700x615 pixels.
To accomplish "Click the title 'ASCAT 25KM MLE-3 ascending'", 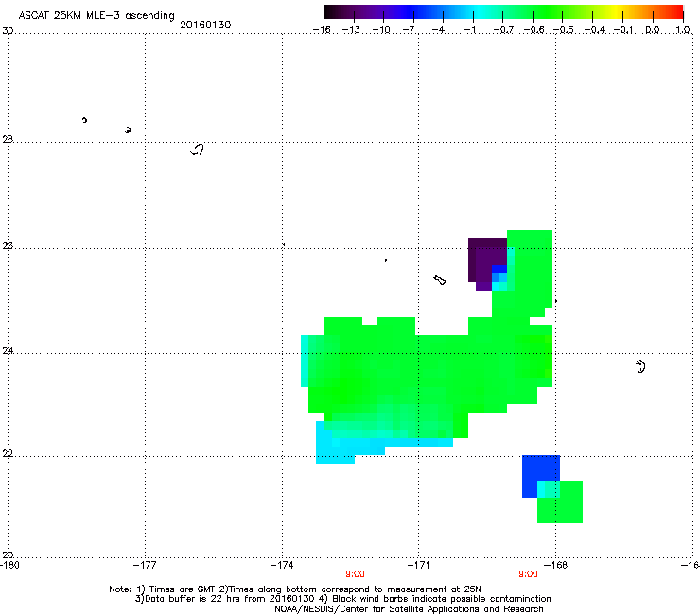I will click(x=96, y=16).
